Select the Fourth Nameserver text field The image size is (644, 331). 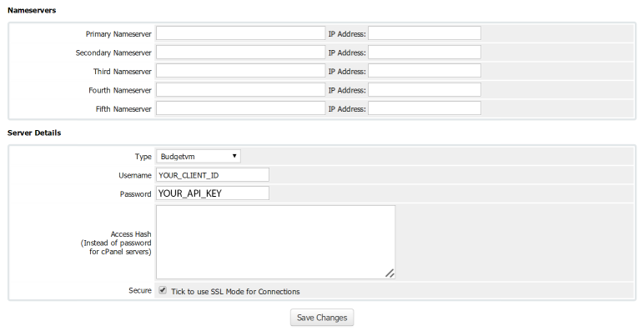241,89
